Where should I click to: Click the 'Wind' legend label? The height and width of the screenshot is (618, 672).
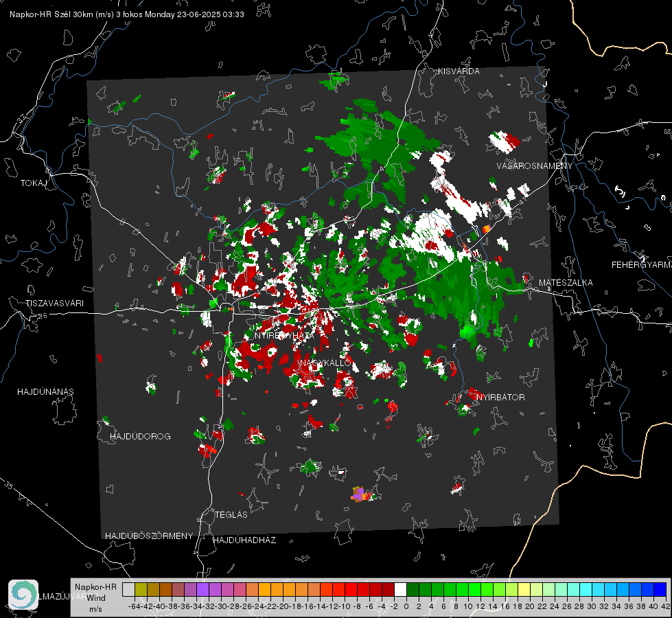(96, 598)
